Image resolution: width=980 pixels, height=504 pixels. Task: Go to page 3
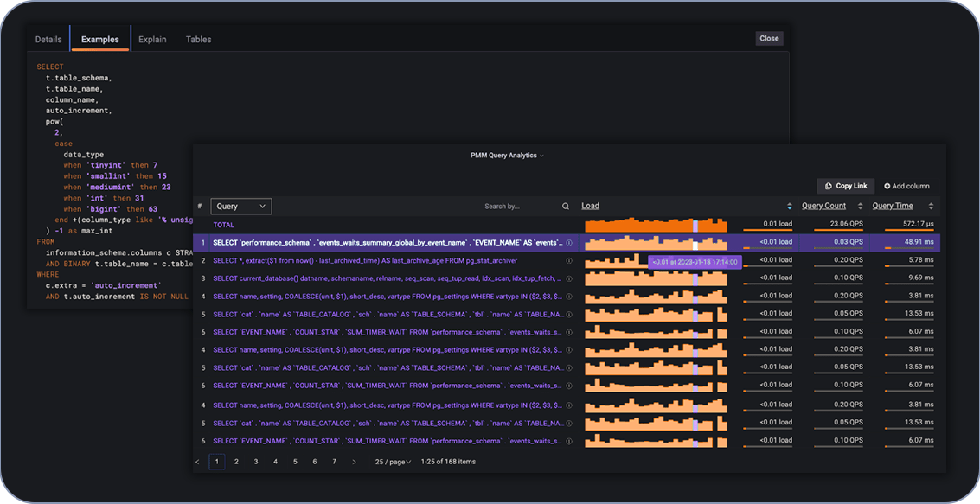pyautogui.click(x=256, y=463)
